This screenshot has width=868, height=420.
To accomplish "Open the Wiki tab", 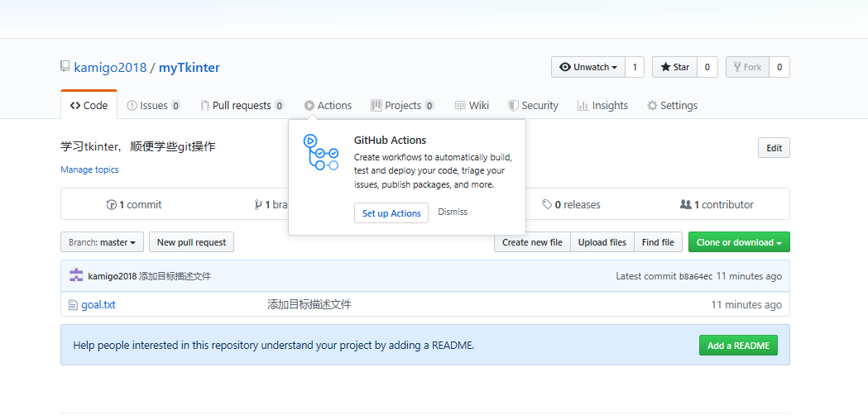I will pyautogui.click(x=472, y=105).
